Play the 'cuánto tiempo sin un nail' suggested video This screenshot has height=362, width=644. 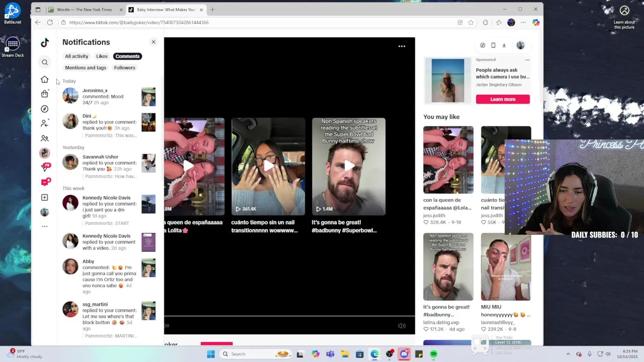click(268, 166)
